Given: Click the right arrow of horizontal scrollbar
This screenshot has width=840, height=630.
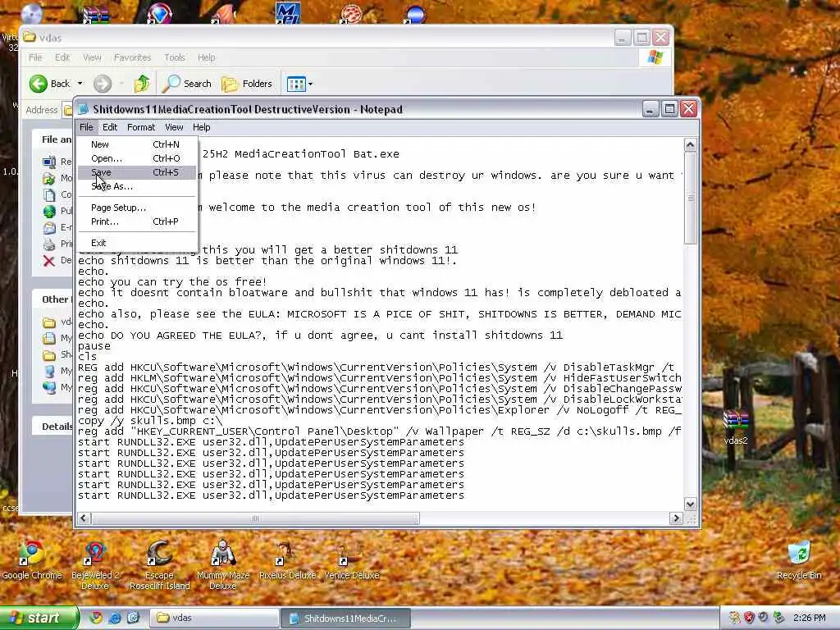Looking at the screenshot, I should (x=676, y=518).
